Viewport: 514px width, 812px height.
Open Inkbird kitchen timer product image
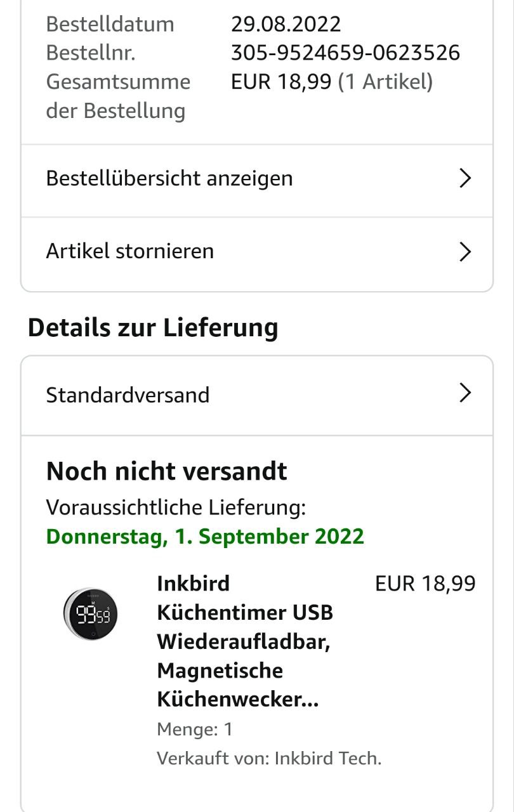(x=90, y=613)
